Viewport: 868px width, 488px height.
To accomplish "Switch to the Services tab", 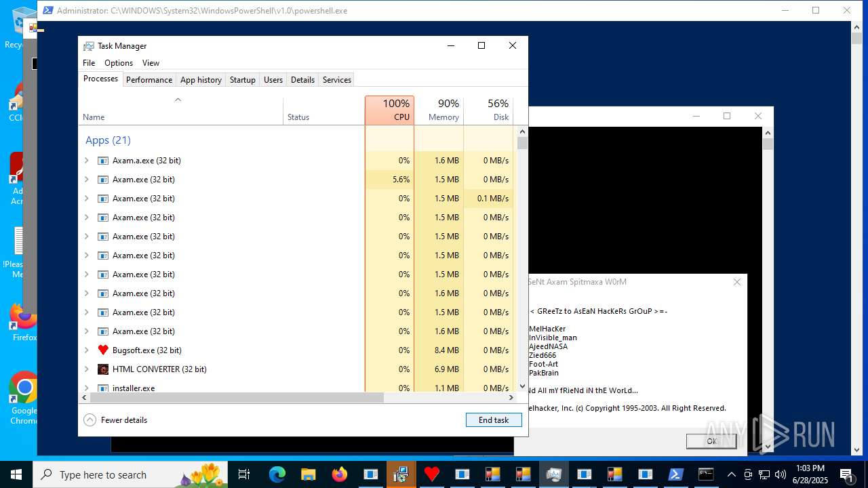I will coord(337,80).
